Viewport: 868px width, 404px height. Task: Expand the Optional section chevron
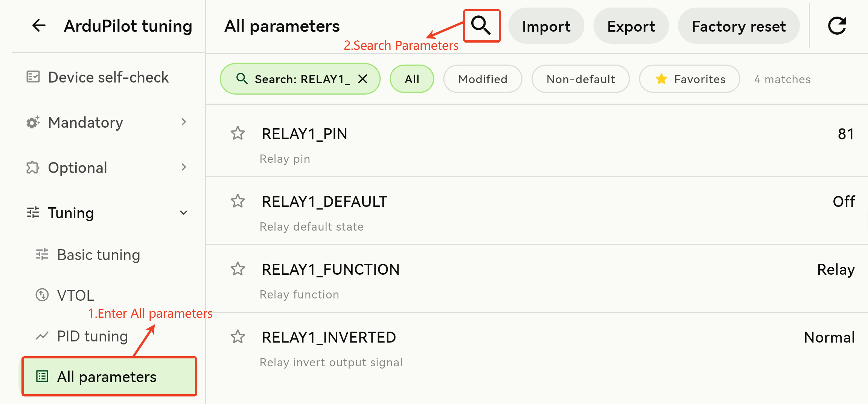click(x=184, y=167)
